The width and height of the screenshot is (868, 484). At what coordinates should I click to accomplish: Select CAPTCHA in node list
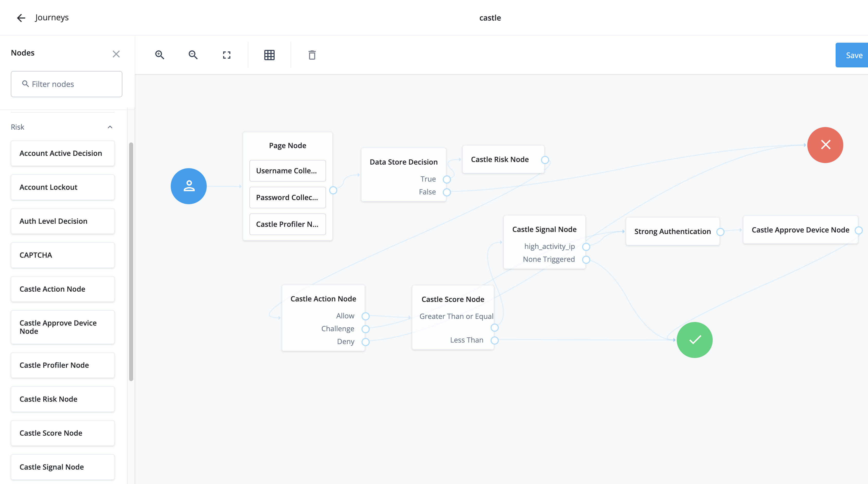pyautogui.click(x=63, y=255)
